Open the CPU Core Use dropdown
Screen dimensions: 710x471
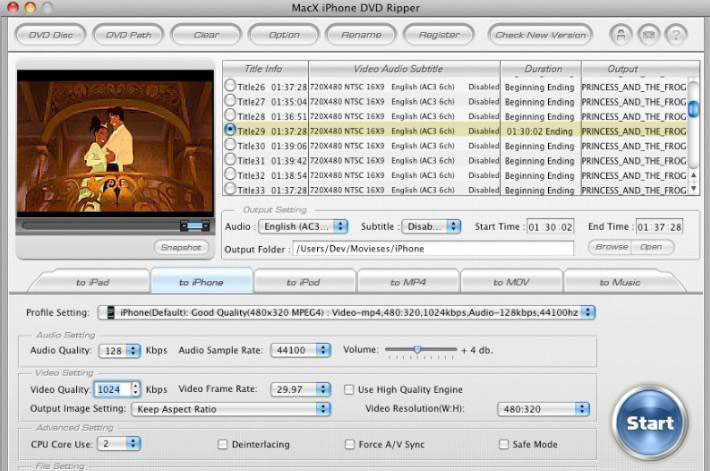tap(119, 443)
